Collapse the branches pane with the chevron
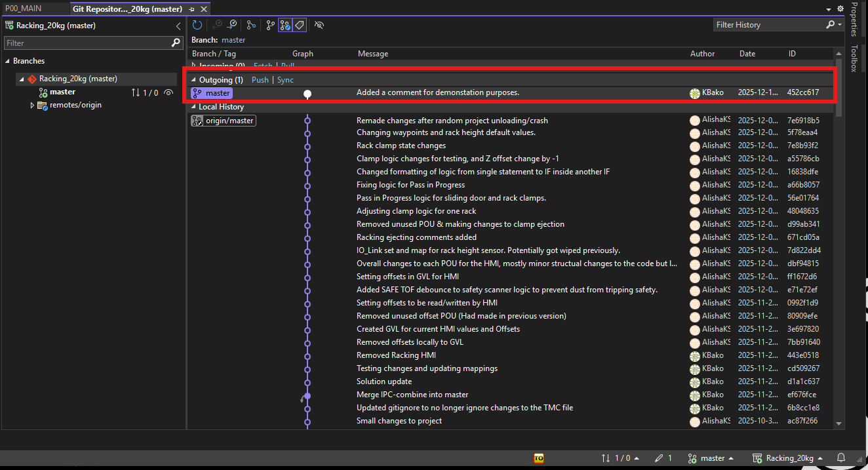The height and width of the screenshot is (470, 868). [178, 26]
